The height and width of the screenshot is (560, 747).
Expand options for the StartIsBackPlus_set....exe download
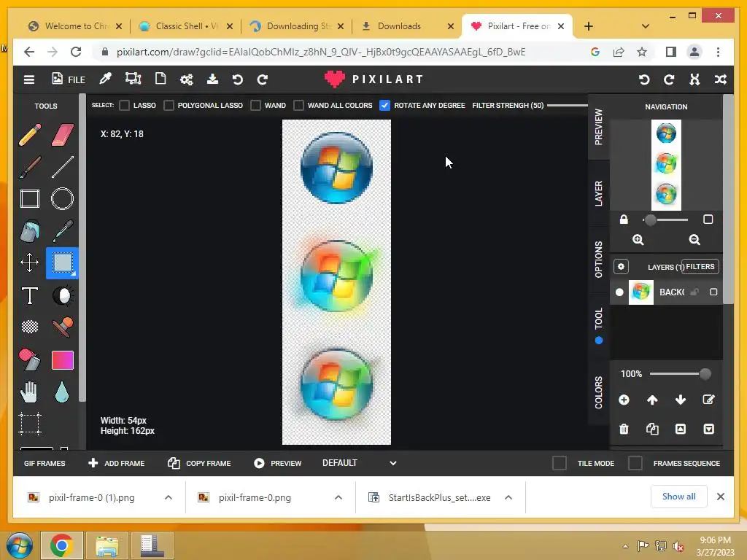(x=508, y=497)
